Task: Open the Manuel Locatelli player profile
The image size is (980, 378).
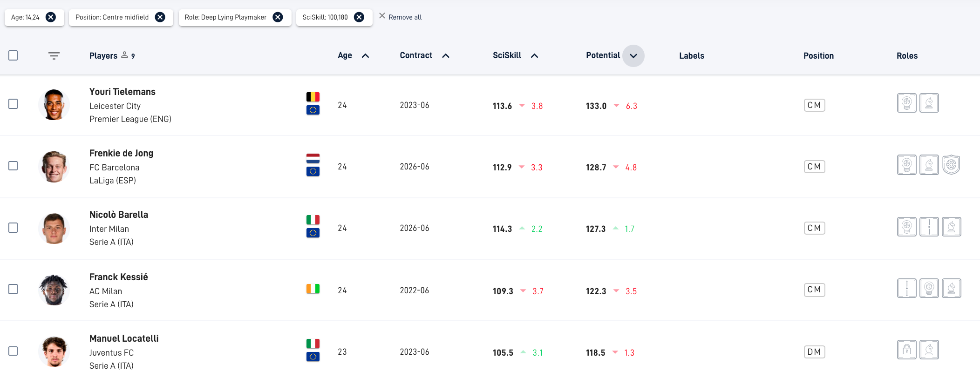Action: click(124, 338)
